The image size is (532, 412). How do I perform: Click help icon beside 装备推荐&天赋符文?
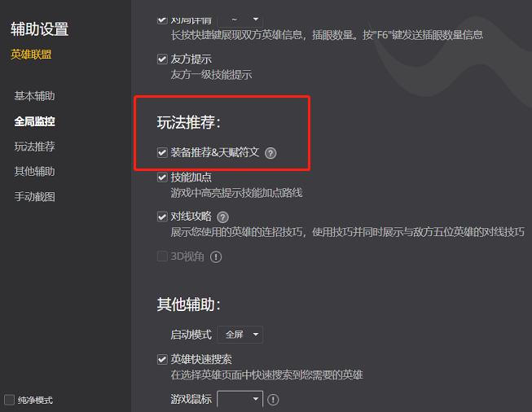[x=270, y=153]
